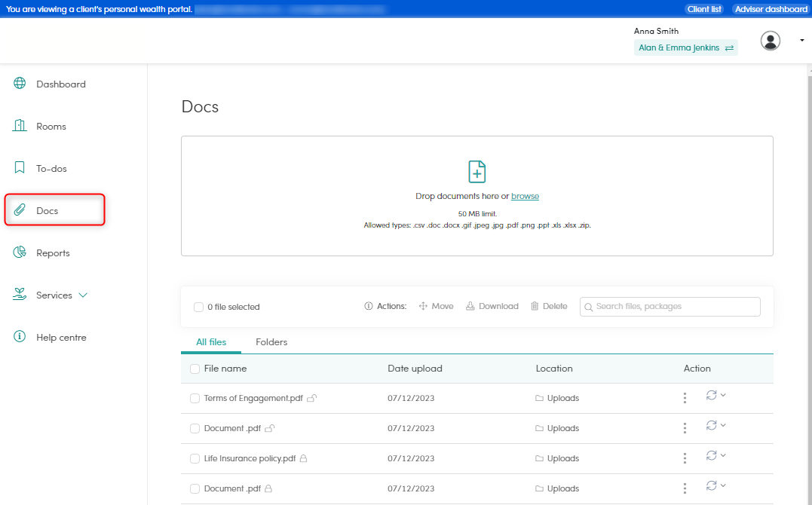This screenshot has height=505, width=812.
Task: Switch to the Folders tab
Action: click(x=271, y=342)
